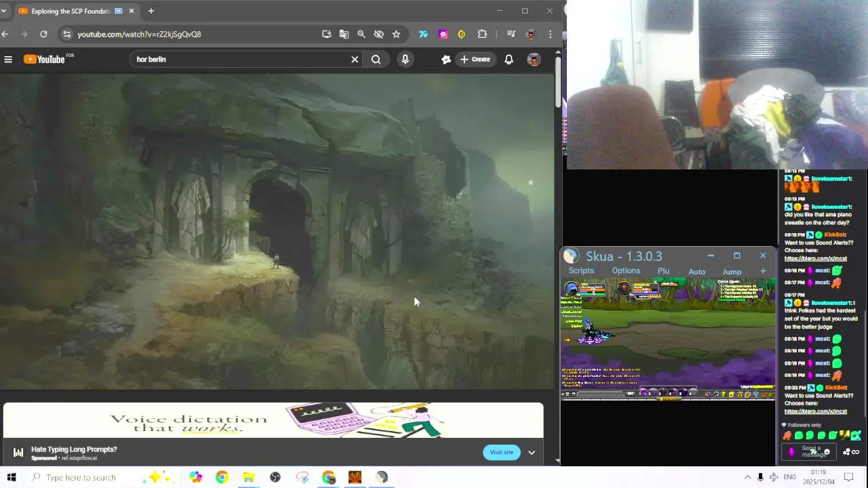Click the ENG language indicator in the tray
The height and width of the screenshot is (488, 868).
(789, 477)
